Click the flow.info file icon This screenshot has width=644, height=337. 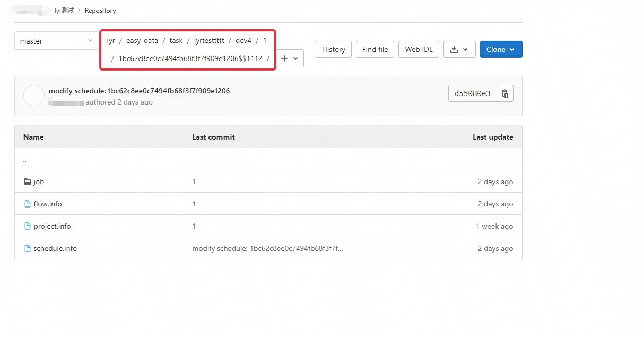tap(28, 204)
